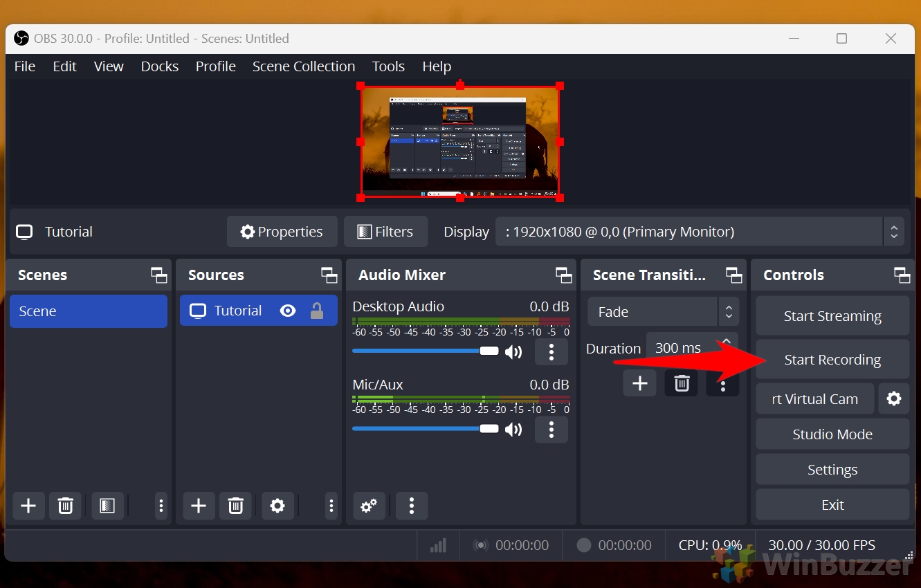Image resolution: width=921 pixels, height=588 pixels.
Task: Open scene filters icon in Scenes panel
Action: point(107,506)
